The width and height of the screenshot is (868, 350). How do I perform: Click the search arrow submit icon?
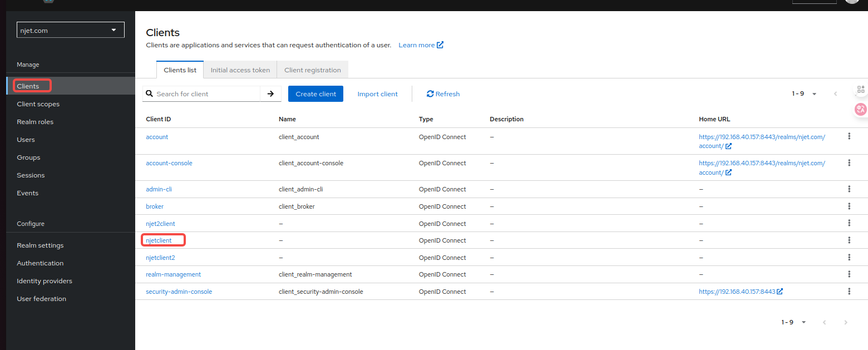coord(270,94)
